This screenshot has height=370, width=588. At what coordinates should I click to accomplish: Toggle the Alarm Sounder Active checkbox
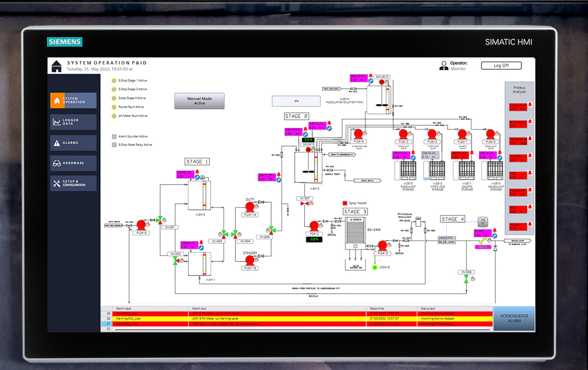(x=114, y=137)
